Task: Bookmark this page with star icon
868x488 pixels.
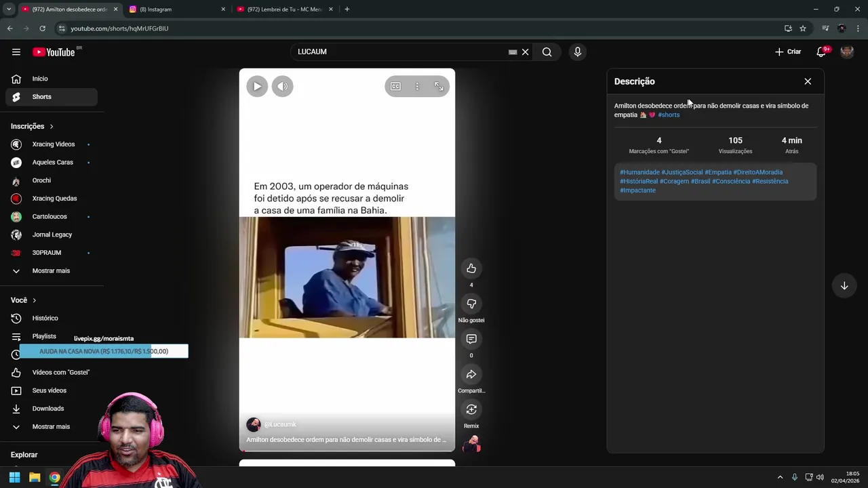Action: 803,28
